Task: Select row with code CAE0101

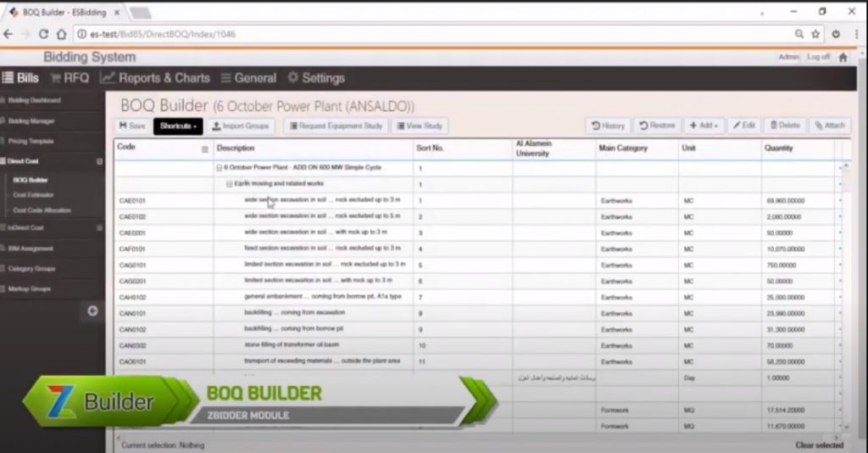Action: [x=476, y=200]
